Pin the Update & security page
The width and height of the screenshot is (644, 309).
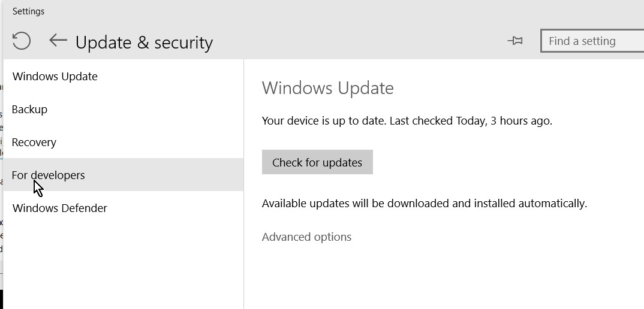pos(514,41)
